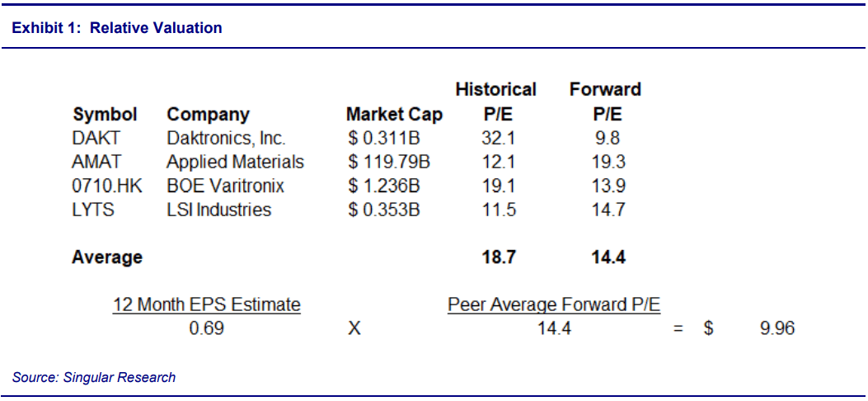The height and width of the screenshot is (401, 868).
Task: Click the LSI Industries company name
Action: [x=218, y=210]
